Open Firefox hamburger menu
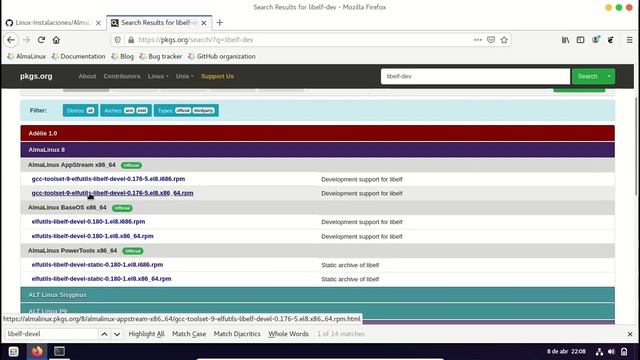Viewport: 640px width, 360px height. 629,40
